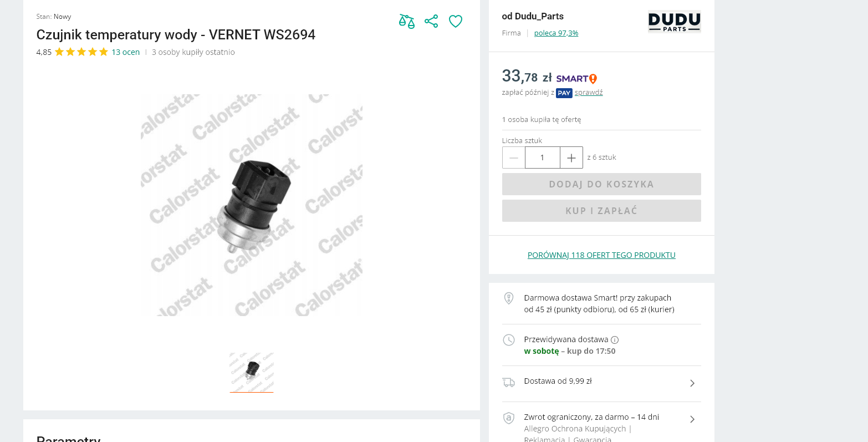The height and width of the screenshot is (442, 868).
Task: Click the quantity input field
Action: [543, 158]
